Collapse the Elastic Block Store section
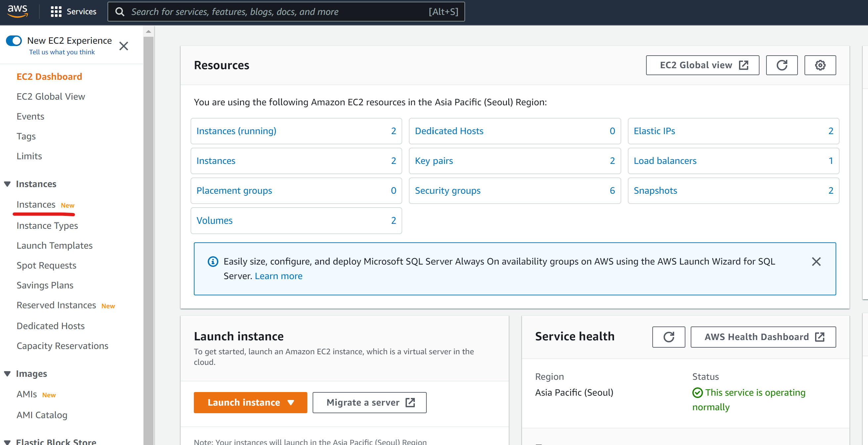868x445 pixels. (7, 442)
